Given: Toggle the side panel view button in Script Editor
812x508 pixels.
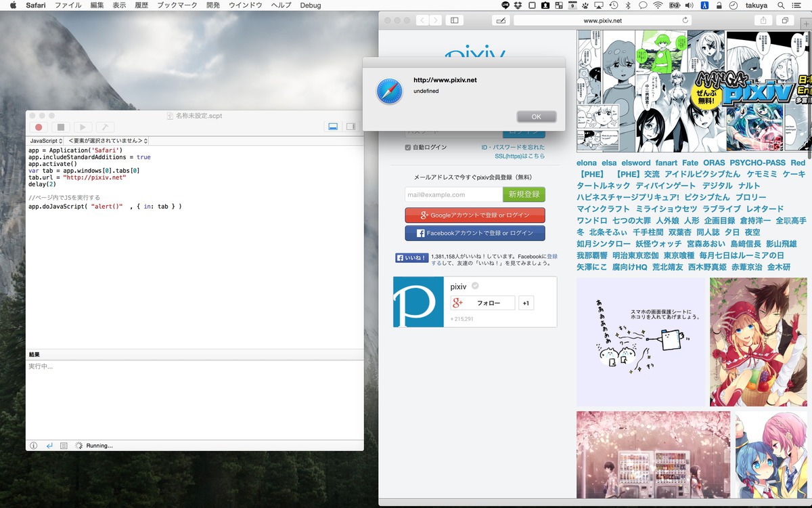Looking at the screenshot, I should coord(351,127).
